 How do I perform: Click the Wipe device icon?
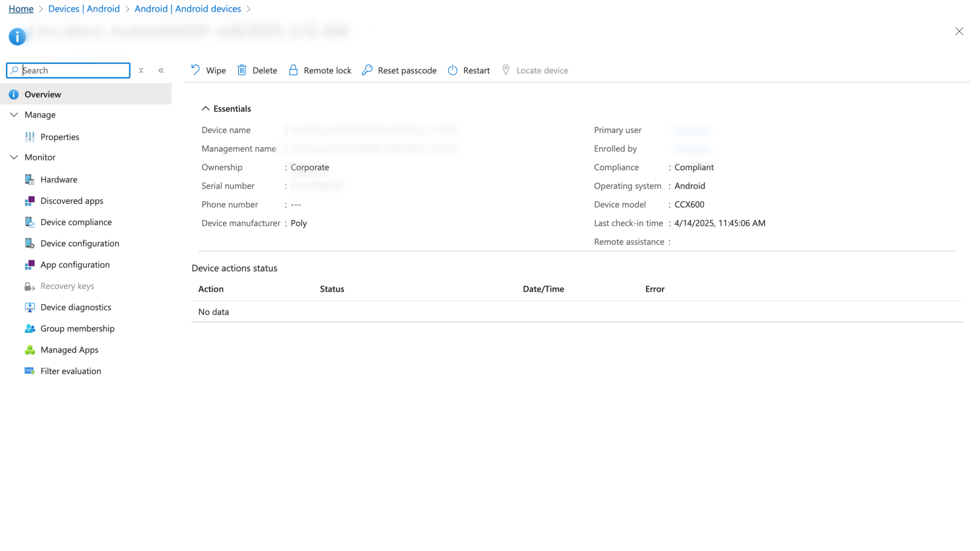point(195,70)
